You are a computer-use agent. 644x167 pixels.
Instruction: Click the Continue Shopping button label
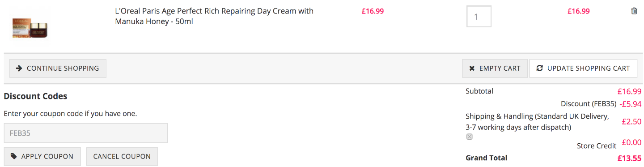pos(63,69)
